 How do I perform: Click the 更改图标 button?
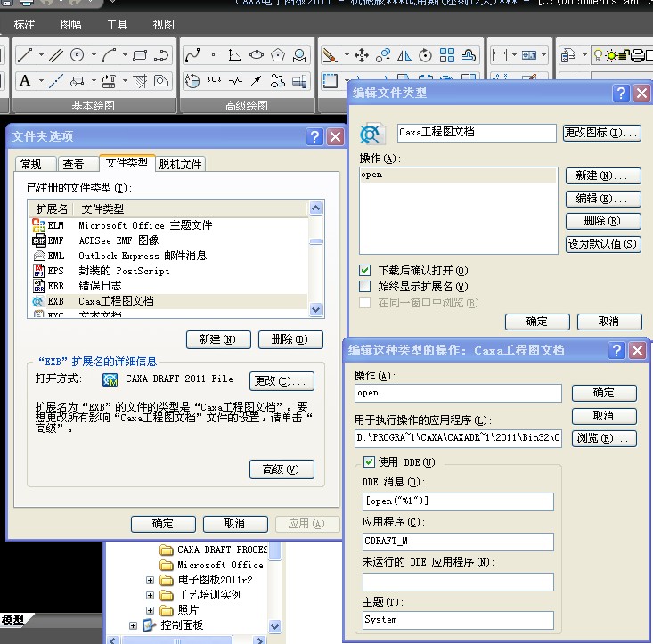602,133
